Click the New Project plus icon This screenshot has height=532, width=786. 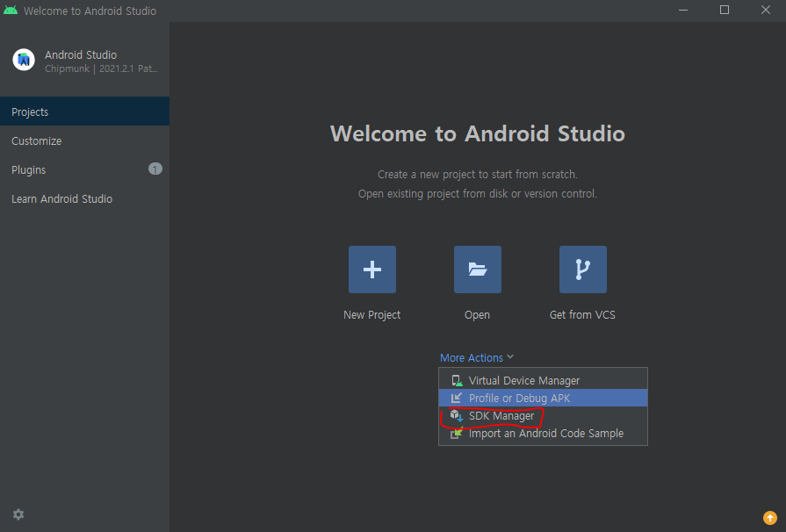(x=372, y=270)
